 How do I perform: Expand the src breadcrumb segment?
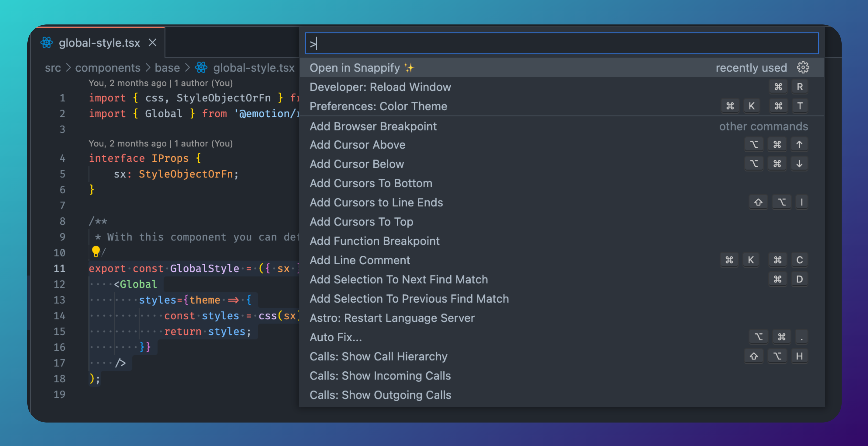coord(53,68)
